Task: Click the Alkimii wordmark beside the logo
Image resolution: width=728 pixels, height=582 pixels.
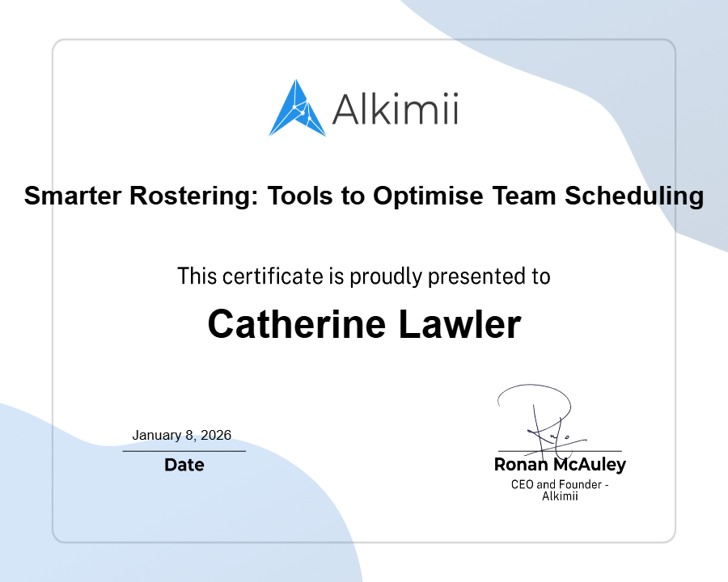Action: tap(395, 109)
